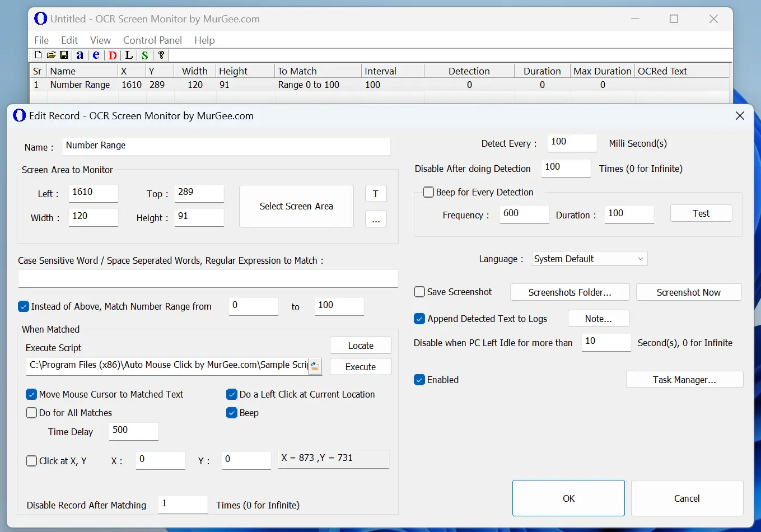Click the Save floppy disk toolbar icon
The width and height of the screenshot is (761, 532).
(x=64, y=55)
